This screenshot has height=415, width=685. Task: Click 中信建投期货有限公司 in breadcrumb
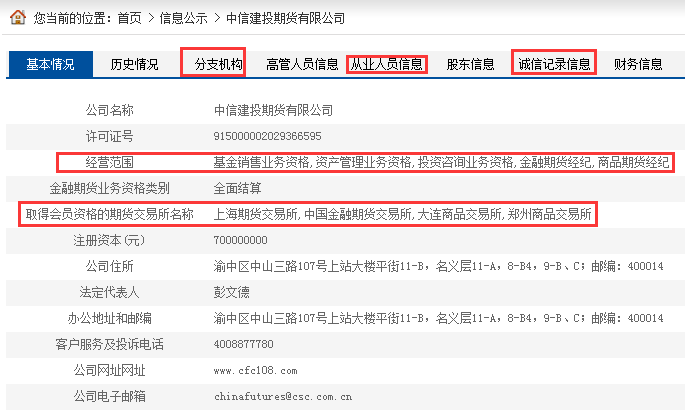click(x=286, y=18)
